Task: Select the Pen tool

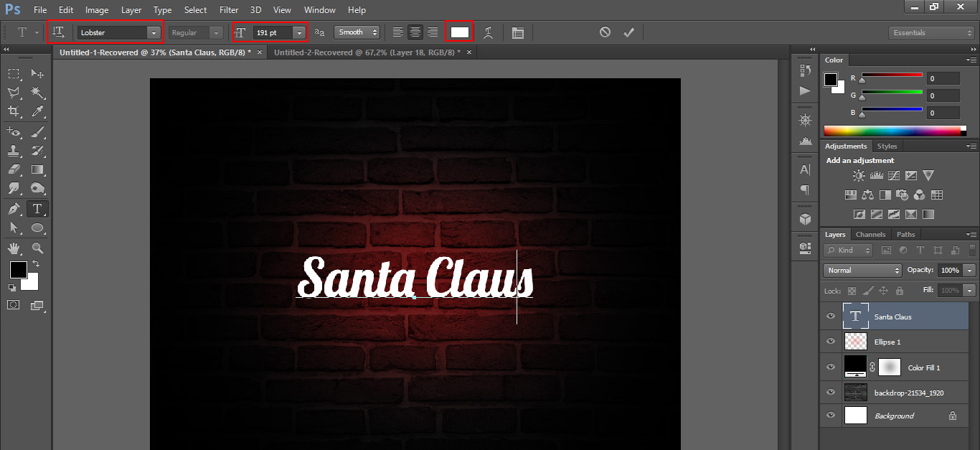Action: click(x=14, y=209)
